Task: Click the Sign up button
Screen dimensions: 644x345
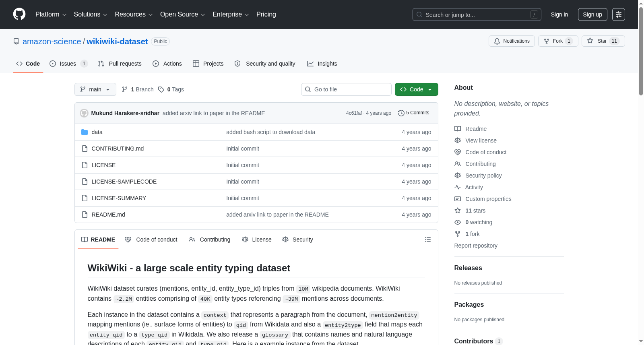Action: tap(592, 14)
